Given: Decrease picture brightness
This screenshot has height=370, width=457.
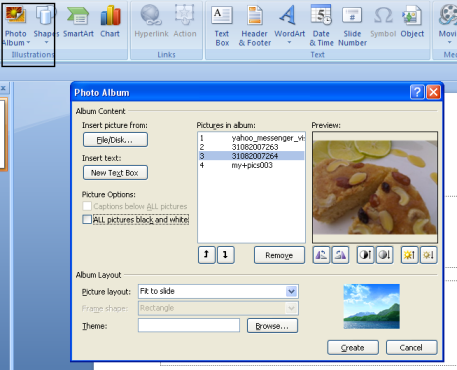Looking at the screenshot, I should click(428, 255).
